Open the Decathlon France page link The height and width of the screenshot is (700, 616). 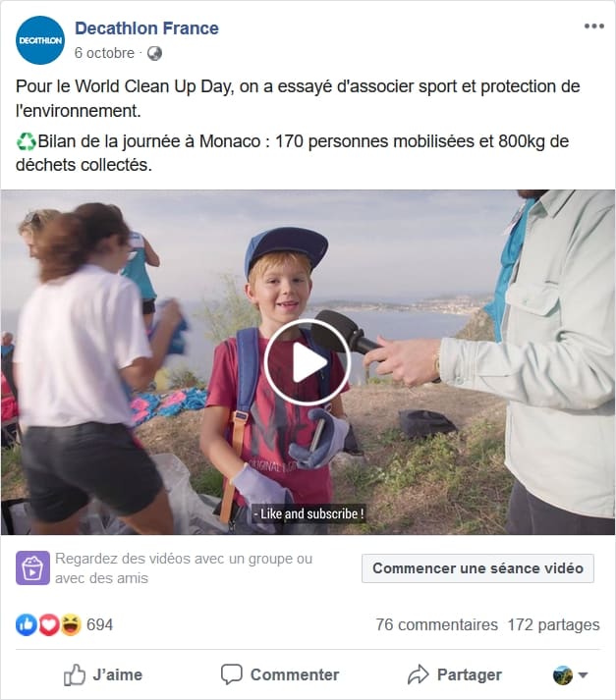pyautogui.click(x=146, y=28)
